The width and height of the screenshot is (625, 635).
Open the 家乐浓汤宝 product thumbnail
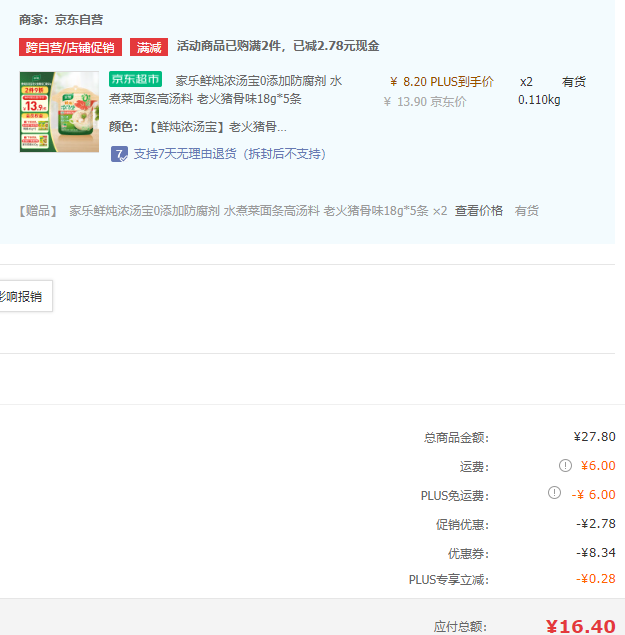tap(59, 112)
